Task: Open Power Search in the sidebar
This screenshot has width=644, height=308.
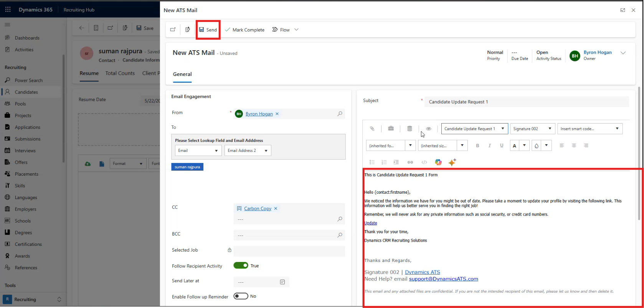Action: pos(28,81)
